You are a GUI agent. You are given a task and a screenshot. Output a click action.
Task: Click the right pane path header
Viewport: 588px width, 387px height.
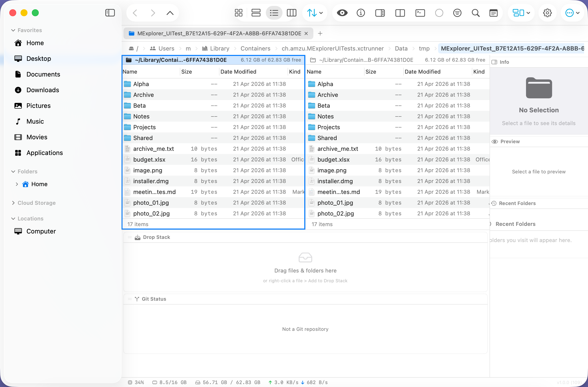[398, 60]
